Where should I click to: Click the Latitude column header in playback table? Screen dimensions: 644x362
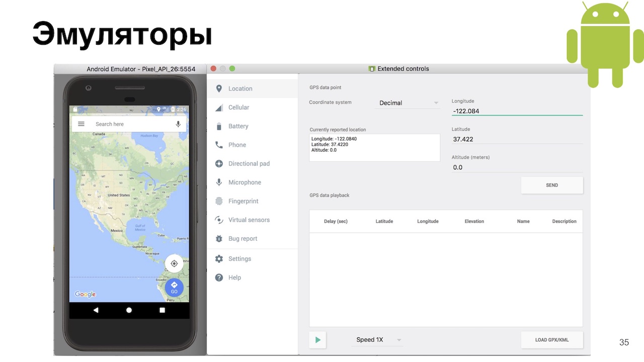[384, 221]
